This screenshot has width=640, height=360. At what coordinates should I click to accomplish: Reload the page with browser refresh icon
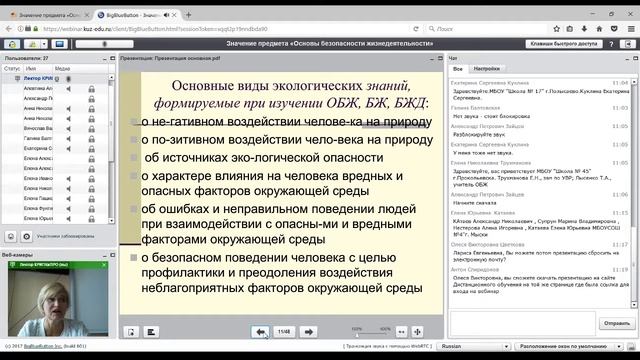coord(416,29)
